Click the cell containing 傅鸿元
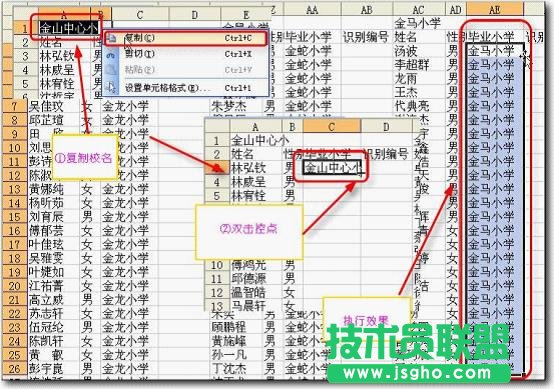 [x=256, y=265]
